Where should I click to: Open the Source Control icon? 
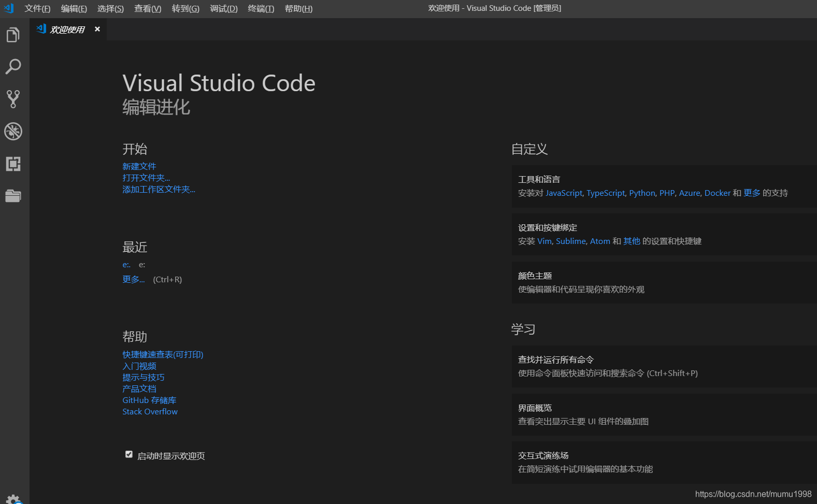(x=13, y=99)
